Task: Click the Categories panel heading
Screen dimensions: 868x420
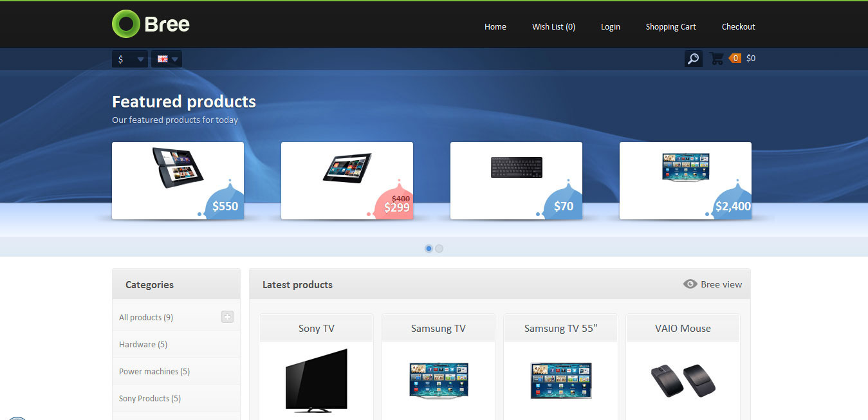Action: click(x=149, y=284)
